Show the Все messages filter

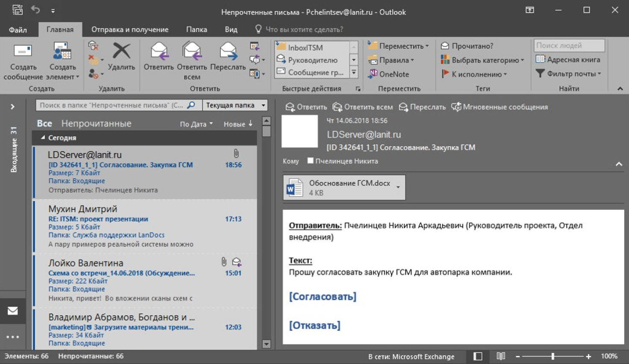[44, 123]
